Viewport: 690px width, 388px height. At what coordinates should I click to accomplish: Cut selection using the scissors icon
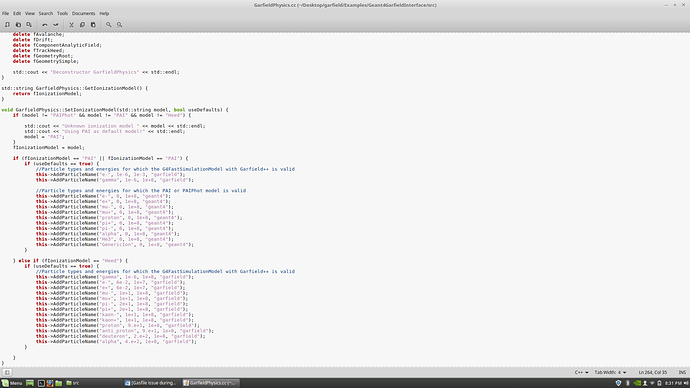pyautogui.click(x=71, y=25)
